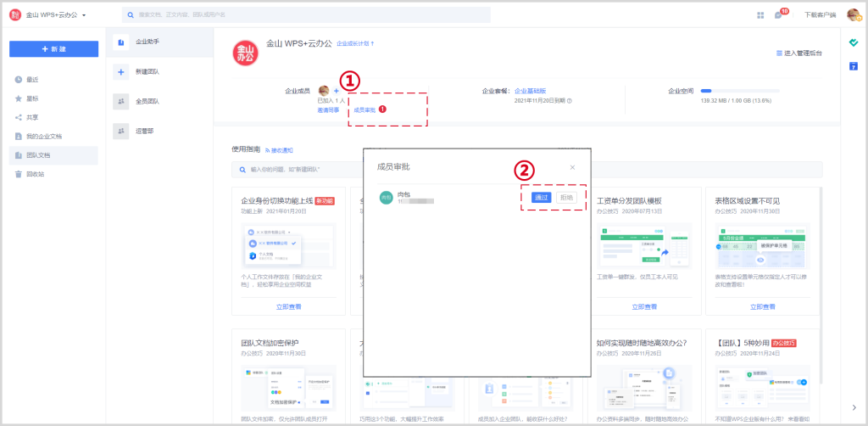Click the 工资单分发团队模板 card title
Viewport: 868px width, 426px height.
[x=630, y=201]
